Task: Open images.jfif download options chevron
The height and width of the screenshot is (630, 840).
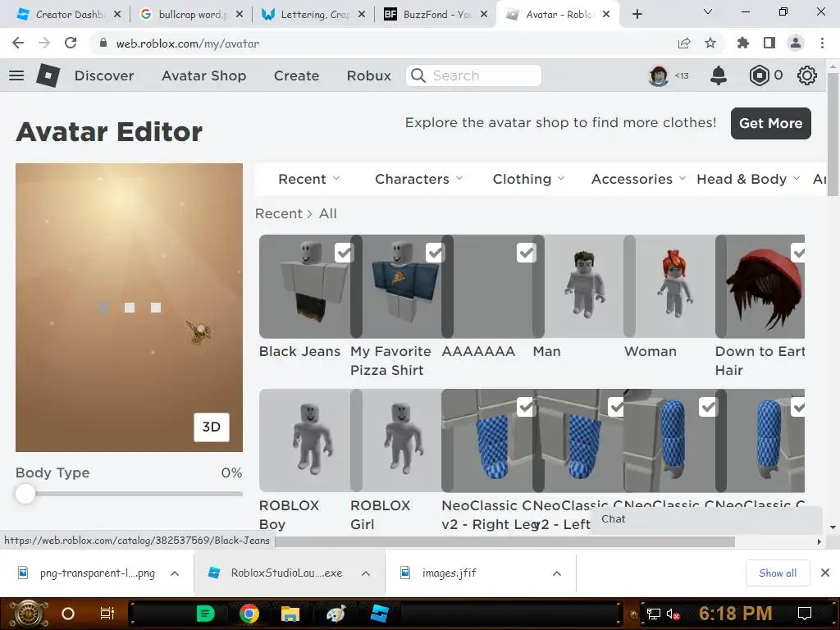Action: point(557,573)
